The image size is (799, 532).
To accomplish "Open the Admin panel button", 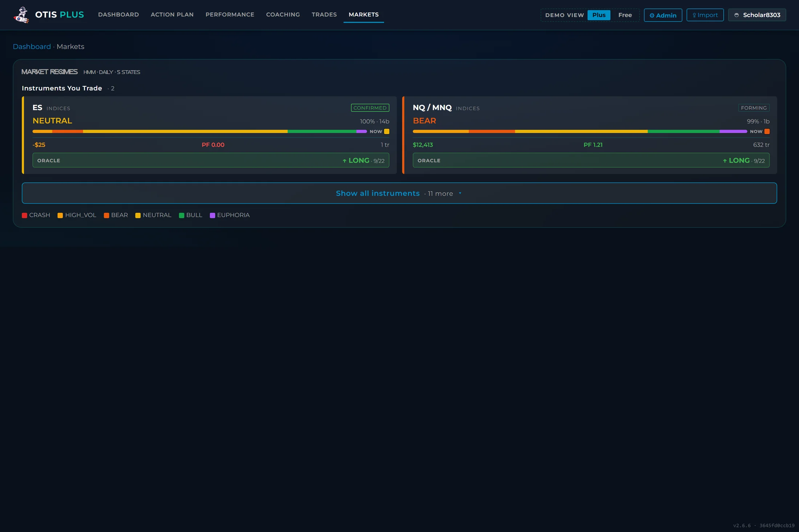I will tap(663, 15).
